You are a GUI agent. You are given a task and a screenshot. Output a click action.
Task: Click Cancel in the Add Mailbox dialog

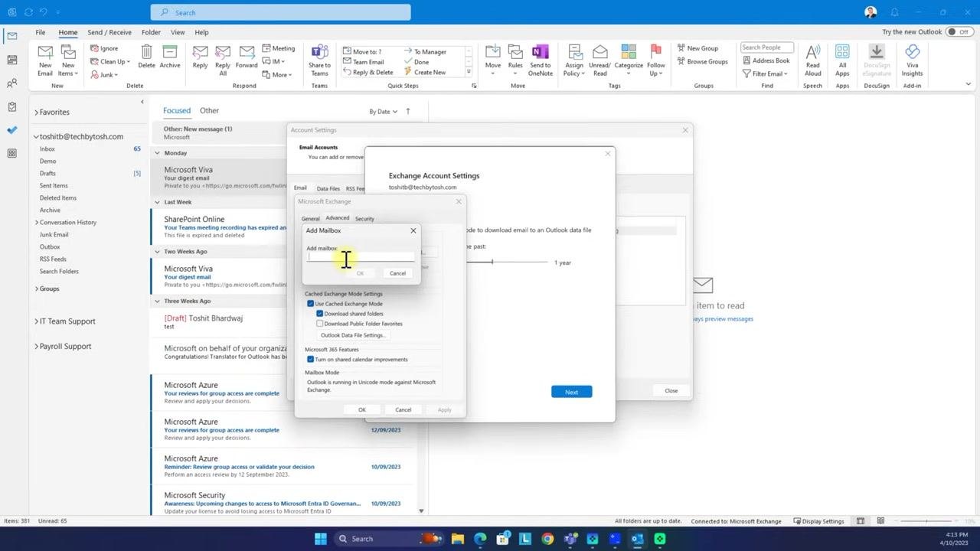point(397,273)
